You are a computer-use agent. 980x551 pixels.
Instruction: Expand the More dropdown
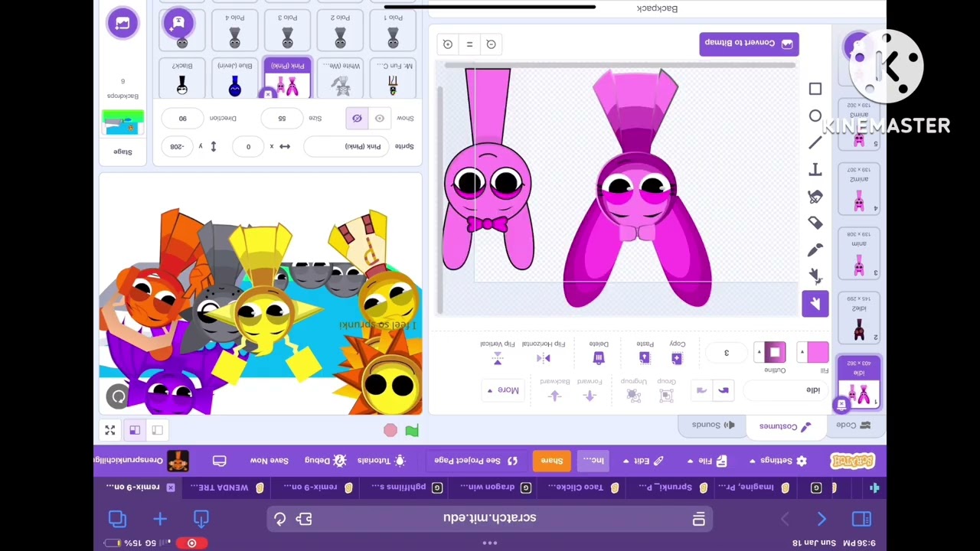click(x=502, y=390)
